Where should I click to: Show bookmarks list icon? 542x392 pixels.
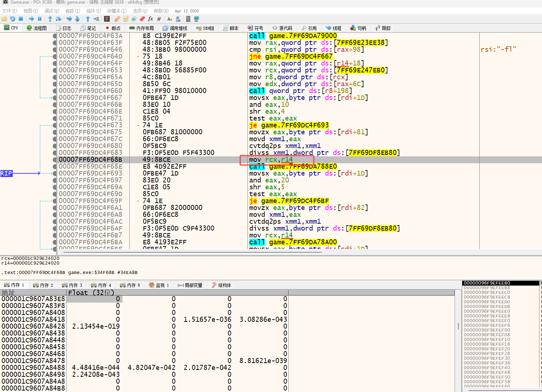click(142, 19)
